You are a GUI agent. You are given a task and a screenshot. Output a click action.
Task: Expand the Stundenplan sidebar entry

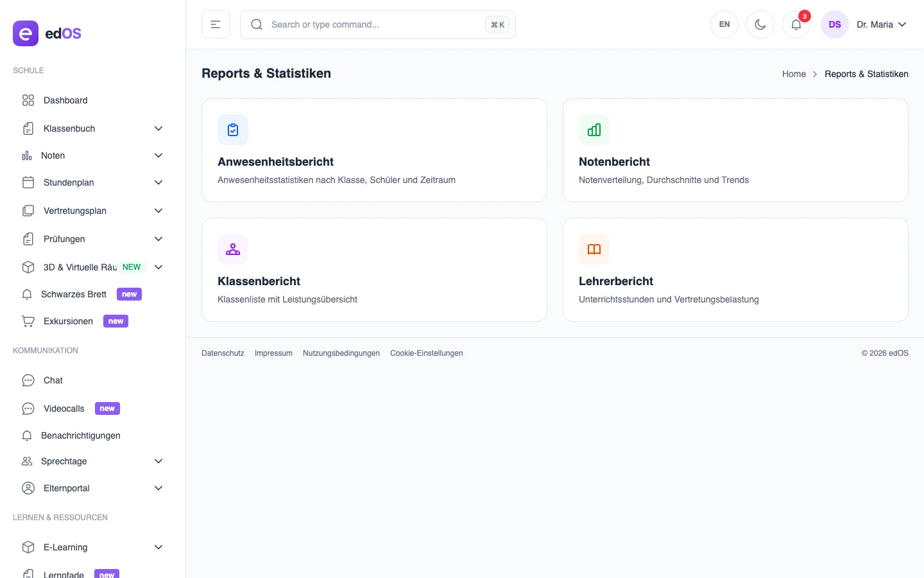click(x=68, y=182)
